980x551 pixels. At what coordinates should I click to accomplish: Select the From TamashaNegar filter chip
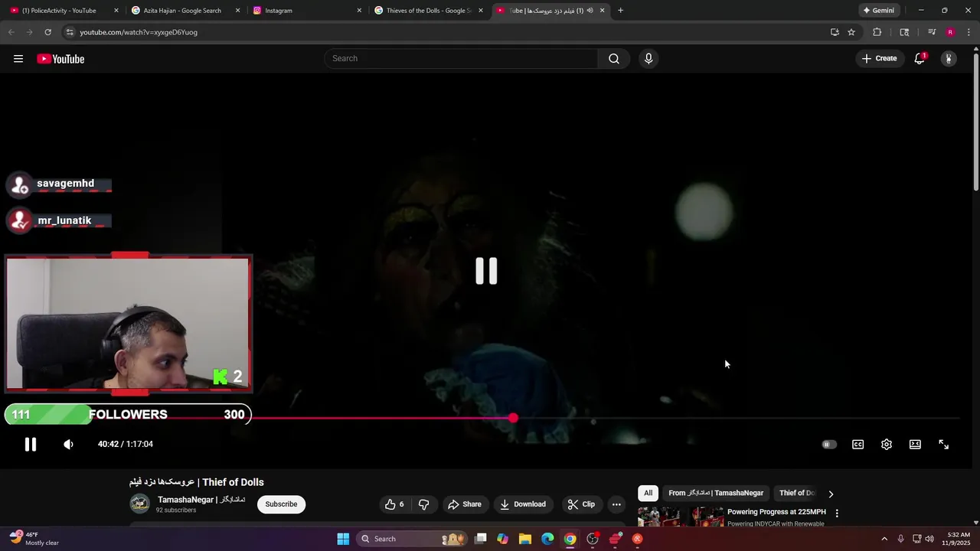716,494
